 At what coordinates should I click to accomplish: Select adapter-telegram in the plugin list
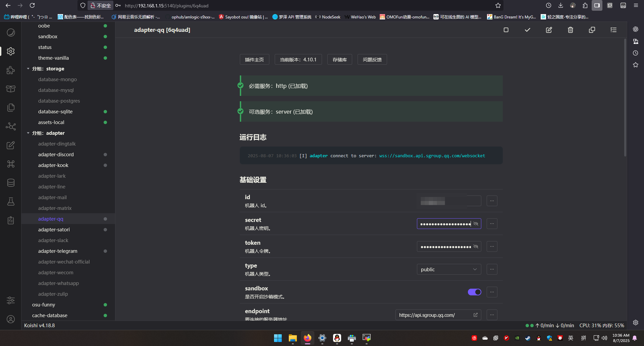(68, 251)
